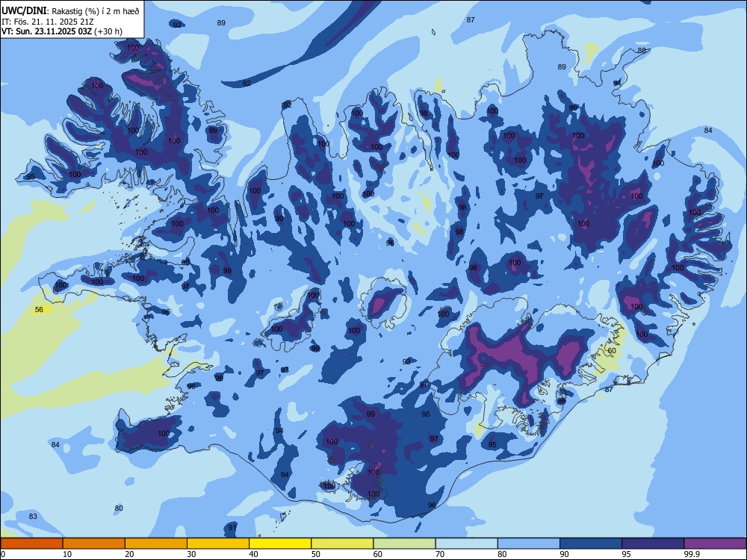Click the 88 humidity value label

[x=642, y=51]
